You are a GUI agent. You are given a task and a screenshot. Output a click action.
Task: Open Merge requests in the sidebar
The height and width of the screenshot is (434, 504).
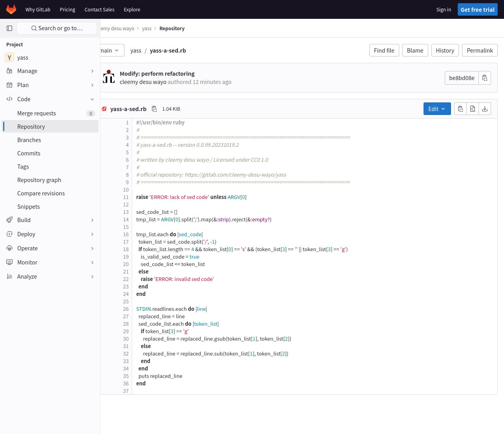pyautogui.click(x=50, y=113)
